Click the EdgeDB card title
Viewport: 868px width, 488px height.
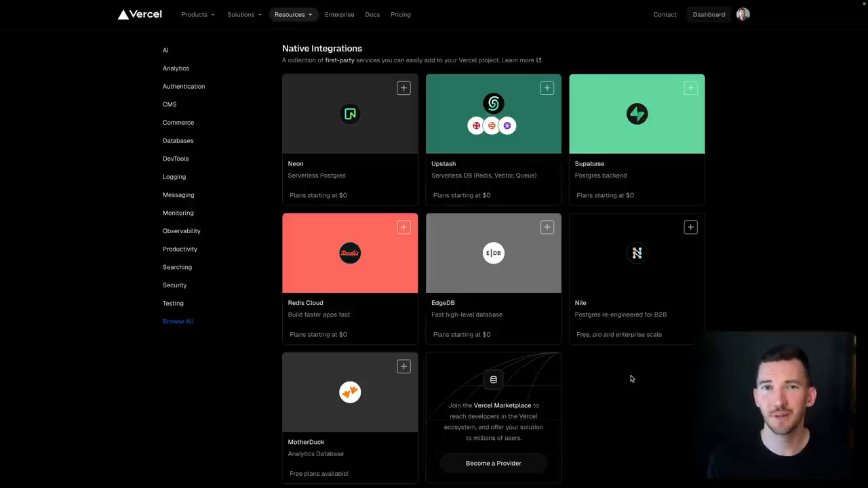[443, 303]
